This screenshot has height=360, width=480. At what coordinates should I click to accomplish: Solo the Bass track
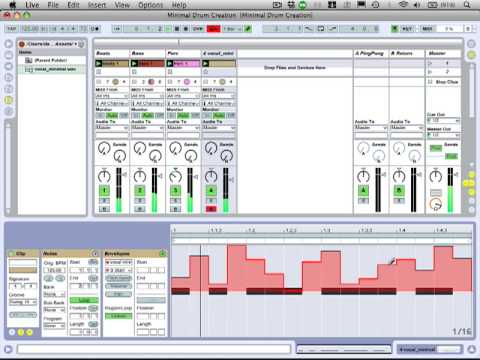pos(140,201)
